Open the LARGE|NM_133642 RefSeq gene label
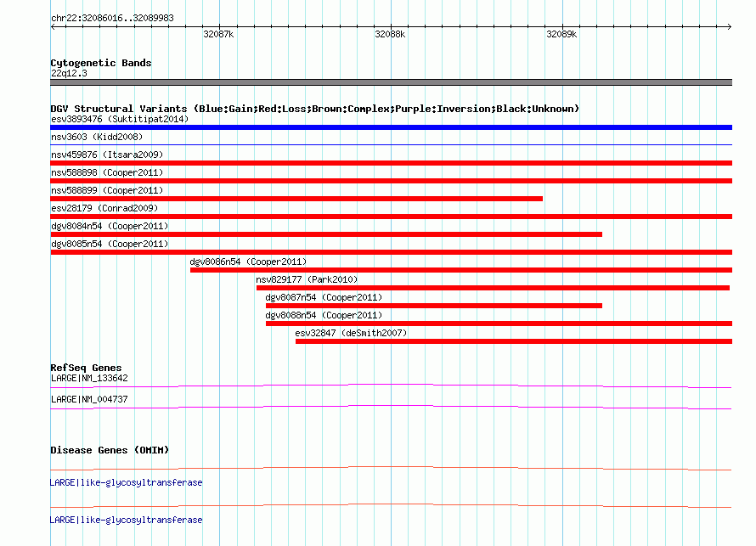 89,379
